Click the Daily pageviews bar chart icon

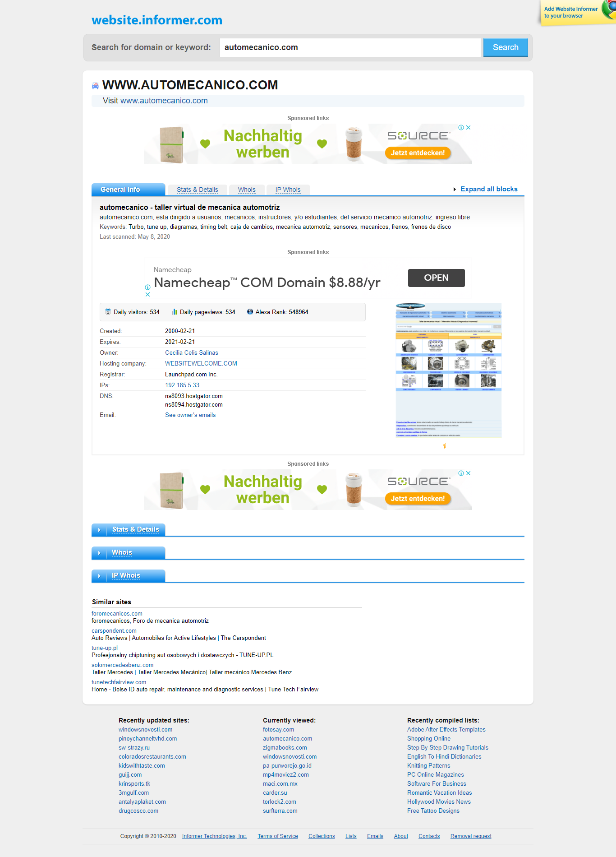[175, 312]
